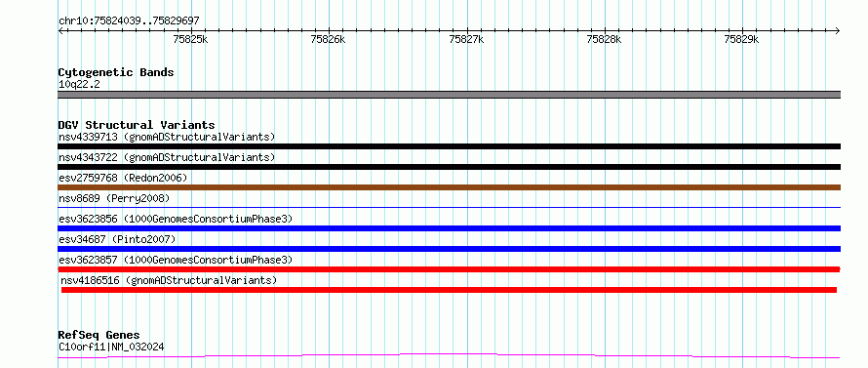Viewport: 868px width, 368px height.
Task: Click the 75826k ruler tick label
Action: (x=329, y=39)
